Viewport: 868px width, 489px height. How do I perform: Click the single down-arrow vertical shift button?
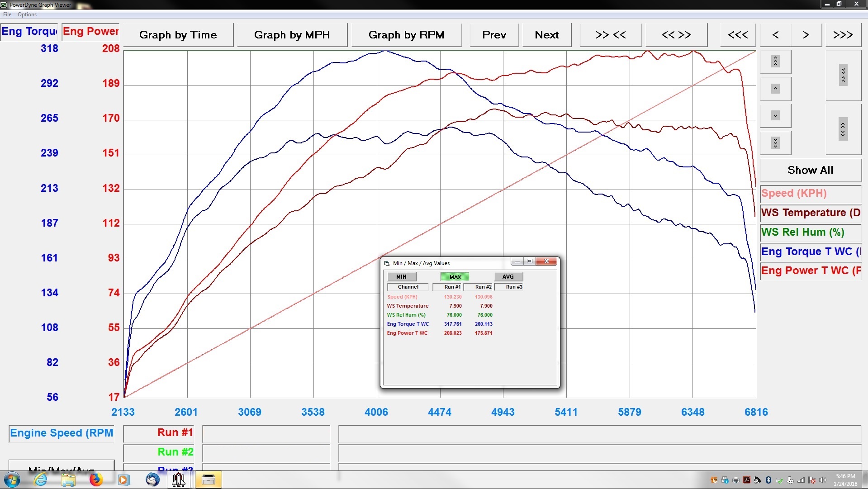(775, 116)
